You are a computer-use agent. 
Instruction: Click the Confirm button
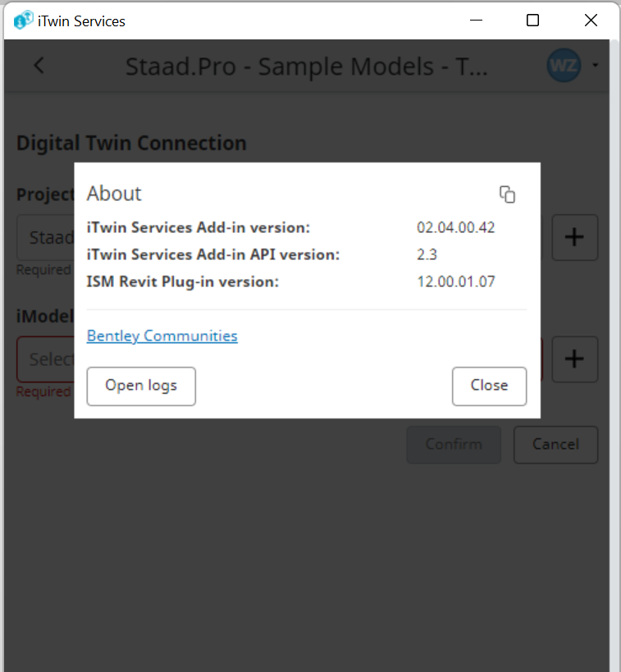pyautogui.click(x=454, y=445)
